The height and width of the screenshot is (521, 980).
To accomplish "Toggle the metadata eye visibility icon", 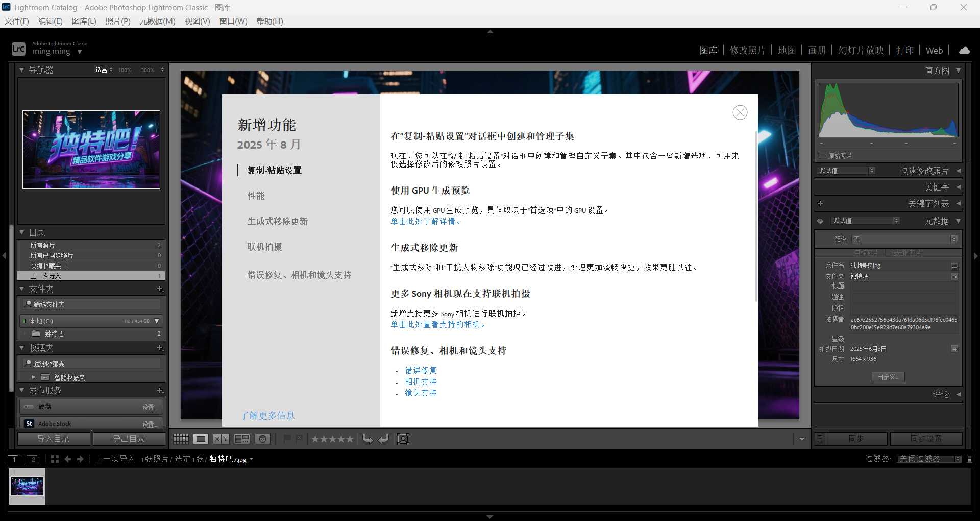I will tap(820, 221).
